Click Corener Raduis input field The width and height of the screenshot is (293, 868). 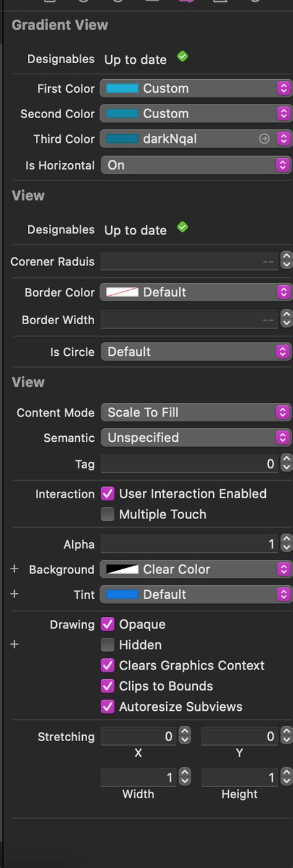click(x=190, y=261)
